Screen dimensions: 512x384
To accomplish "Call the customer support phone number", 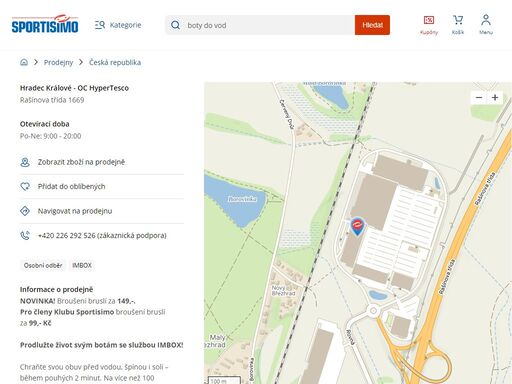I will point(102,235).
